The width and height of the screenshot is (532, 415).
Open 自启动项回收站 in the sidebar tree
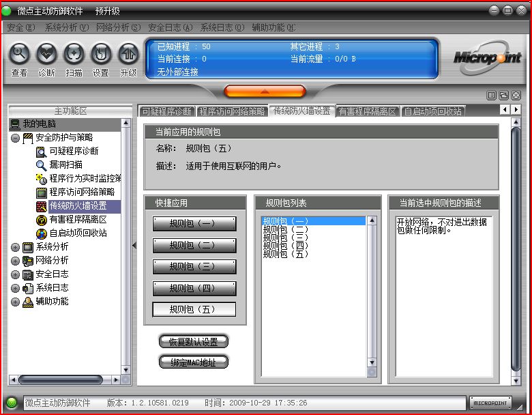pos(77,233)
